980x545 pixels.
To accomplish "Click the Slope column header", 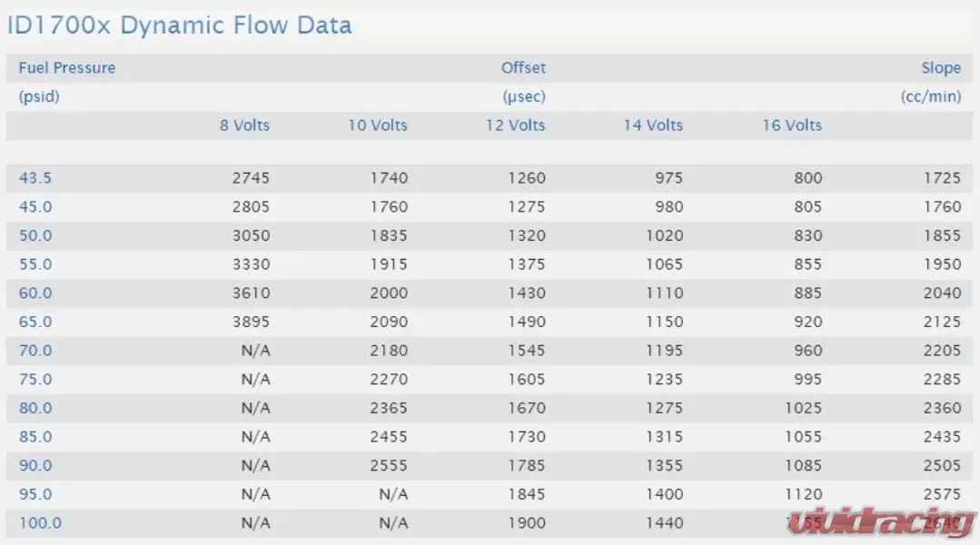I will coord(941,68).
